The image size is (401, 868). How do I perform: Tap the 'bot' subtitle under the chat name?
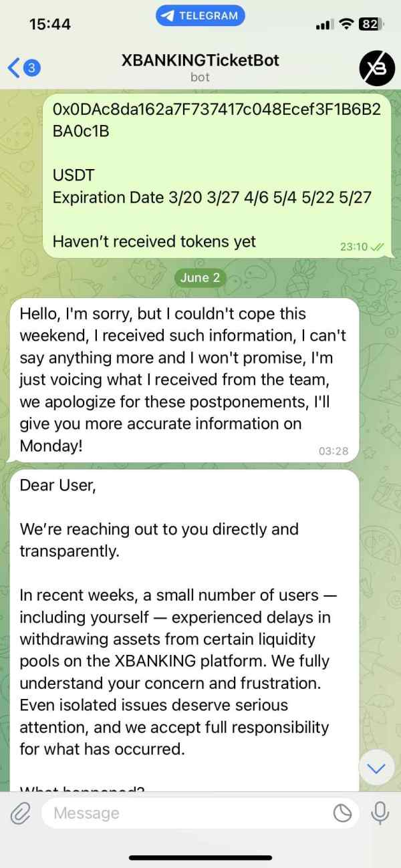200,77
